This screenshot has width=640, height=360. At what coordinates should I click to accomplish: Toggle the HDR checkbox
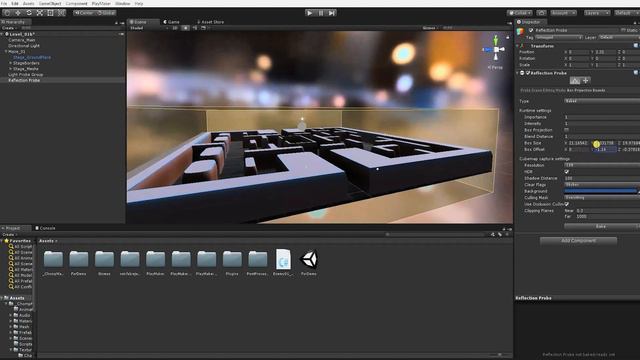567,172
